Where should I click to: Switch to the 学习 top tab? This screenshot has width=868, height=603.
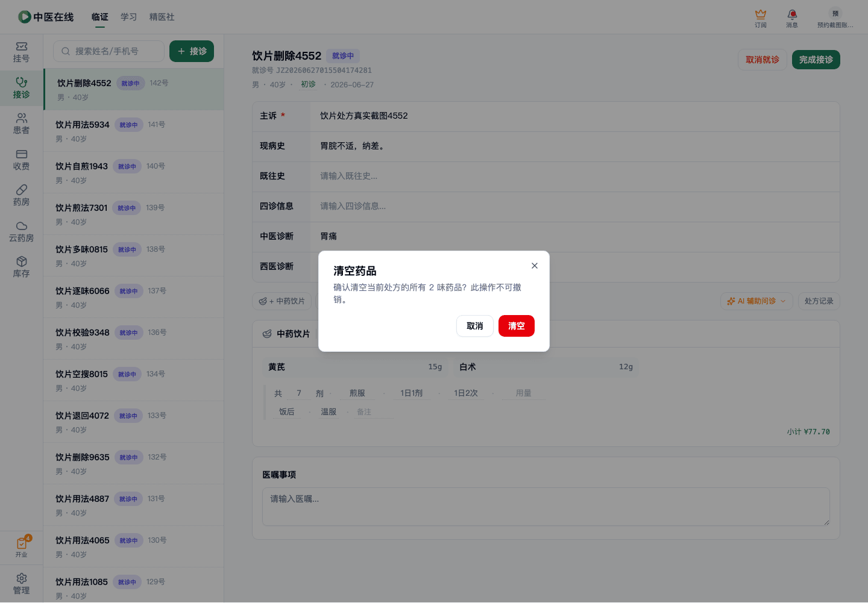pyautogui.click(x=128, y=17)
